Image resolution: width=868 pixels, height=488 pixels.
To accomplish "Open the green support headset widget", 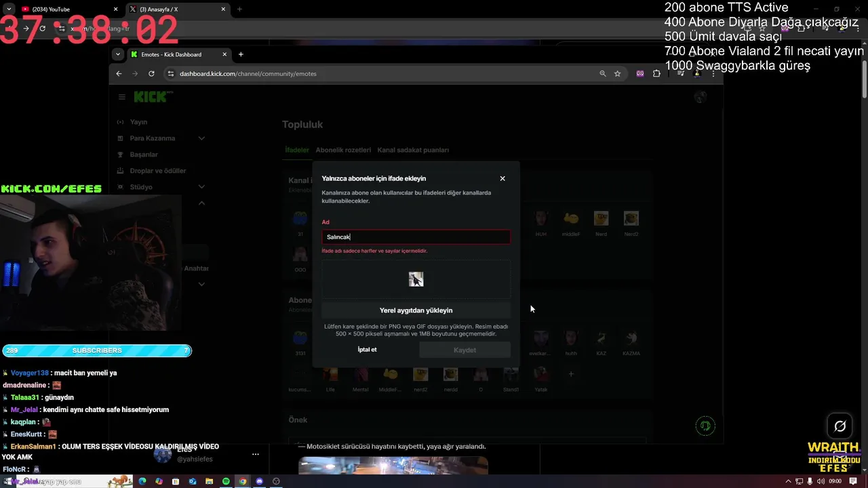I will click(705, 426).
